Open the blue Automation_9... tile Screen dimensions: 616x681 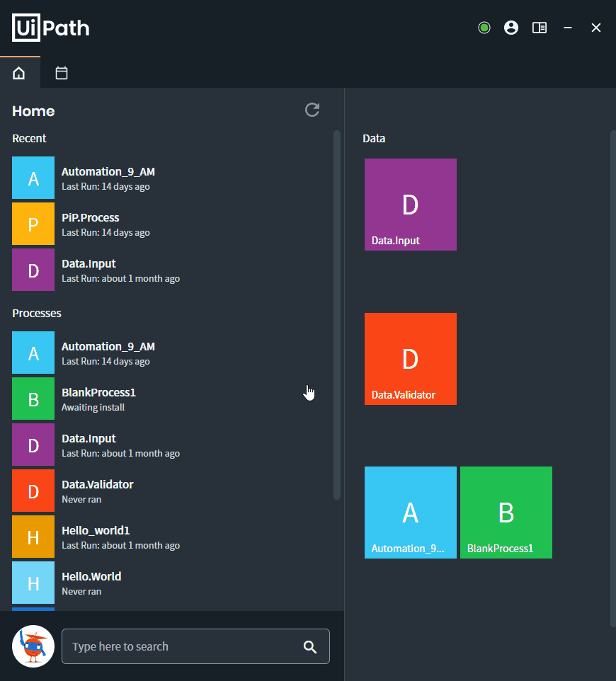pyautogui.click(x=411, y=513)
